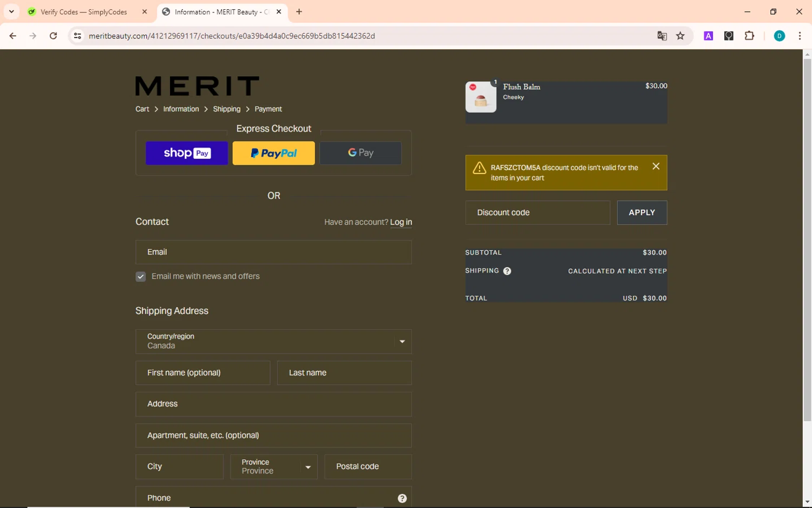Click the MERIT logo
This screenshot has height=508, width=812.
click(x=197, y=86)
